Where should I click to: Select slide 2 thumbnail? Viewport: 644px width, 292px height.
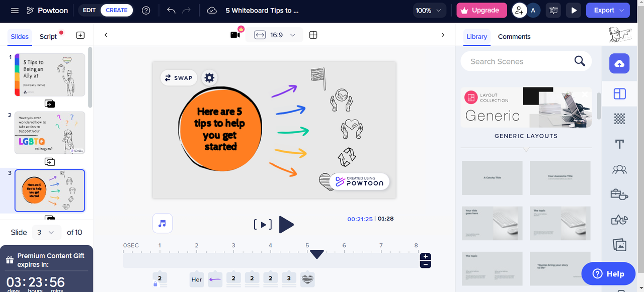pyautogui.click(x=50, y=133)
